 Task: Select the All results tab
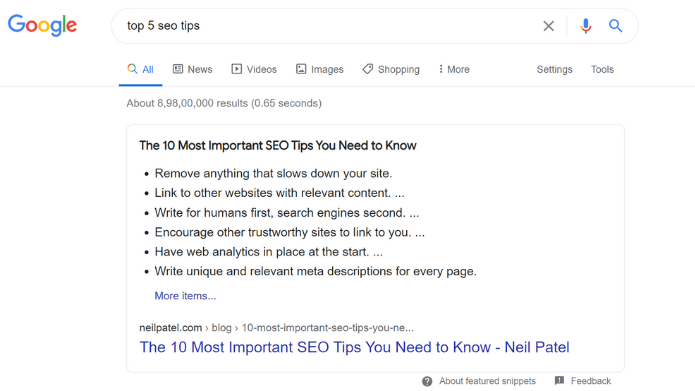point(140,69)
